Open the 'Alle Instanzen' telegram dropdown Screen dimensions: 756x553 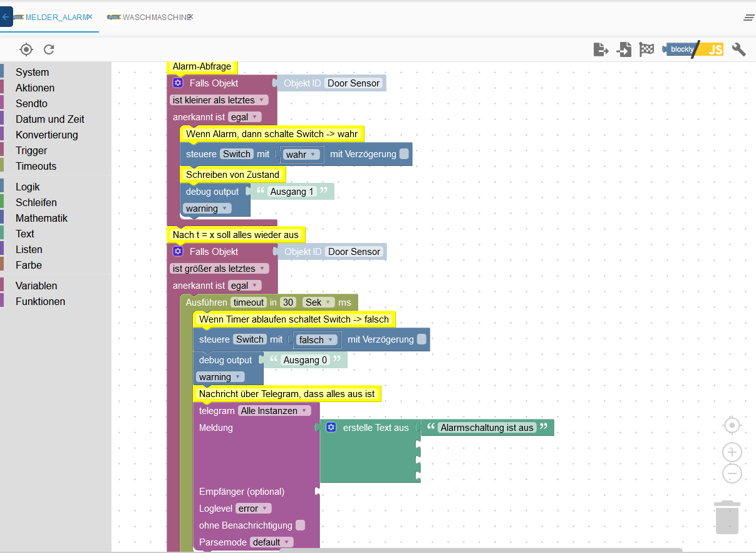click(x=274, y=411)
